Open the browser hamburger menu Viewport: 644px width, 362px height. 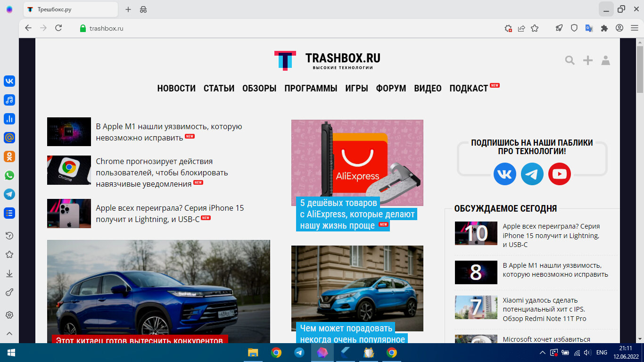click(x=634, y=28)
